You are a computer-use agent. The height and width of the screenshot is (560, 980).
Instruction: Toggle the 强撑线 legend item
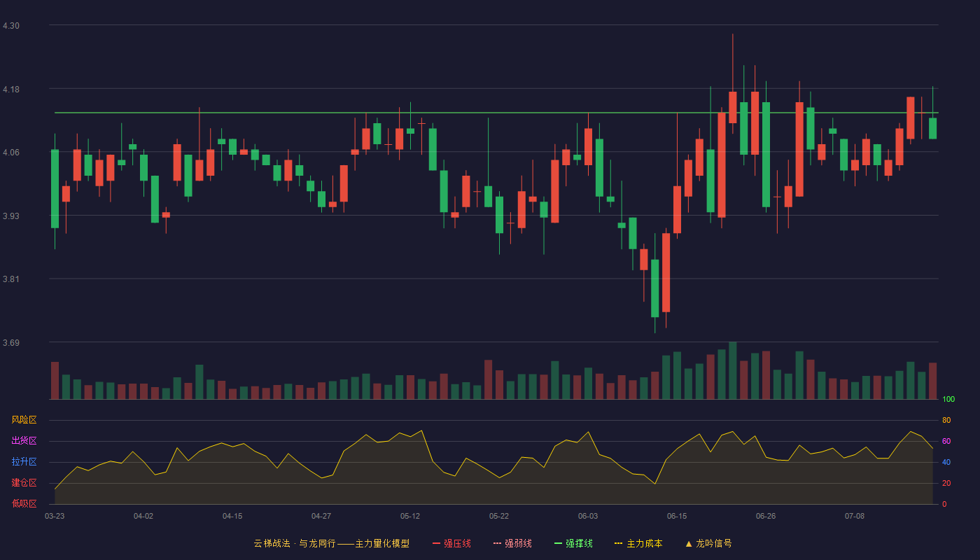click(x=573, y=543)
